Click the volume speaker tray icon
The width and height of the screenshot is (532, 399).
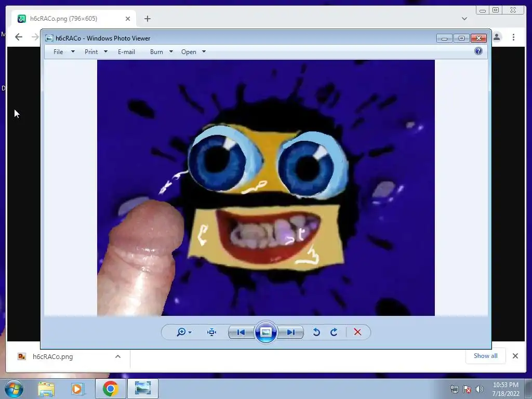pos(480,389)
